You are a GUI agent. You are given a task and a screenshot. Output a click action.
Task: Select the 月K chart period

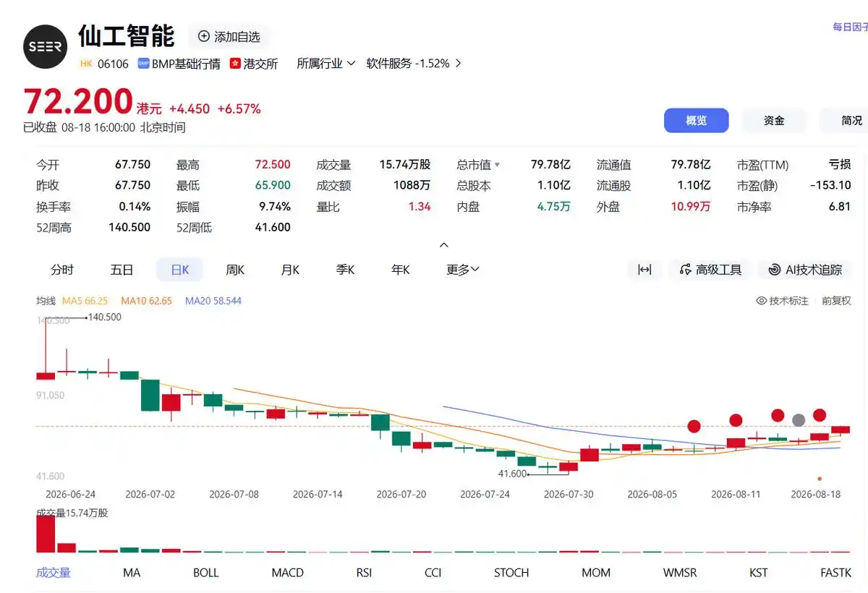pyautogui.click(x=290, y=270)
